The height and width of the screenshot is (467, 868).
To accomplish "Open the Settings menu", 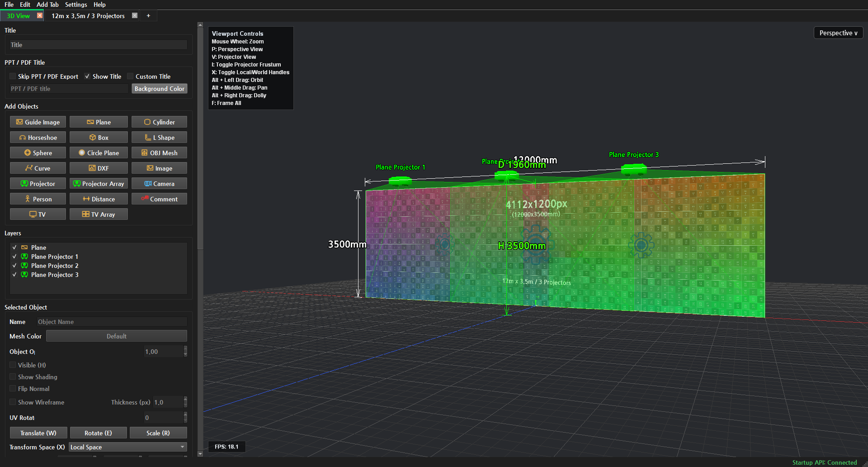I will tap(76, 5).
